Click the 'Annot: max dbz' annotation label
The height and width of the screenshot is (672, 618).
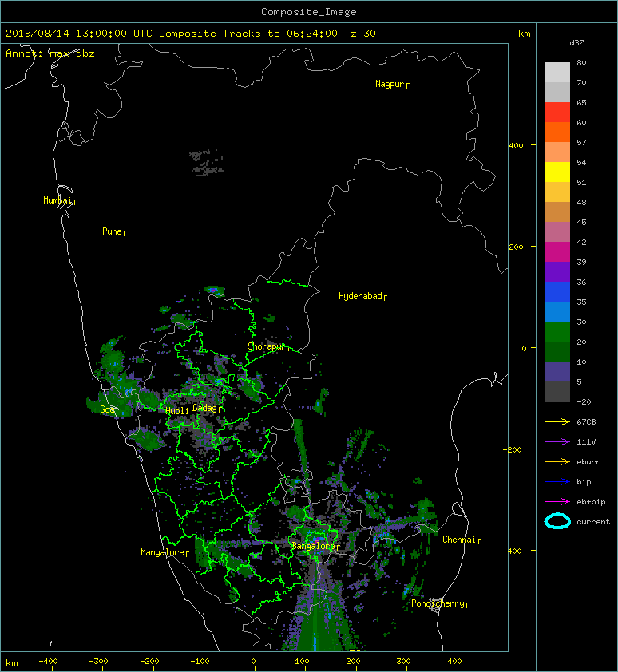pos(50,53)
